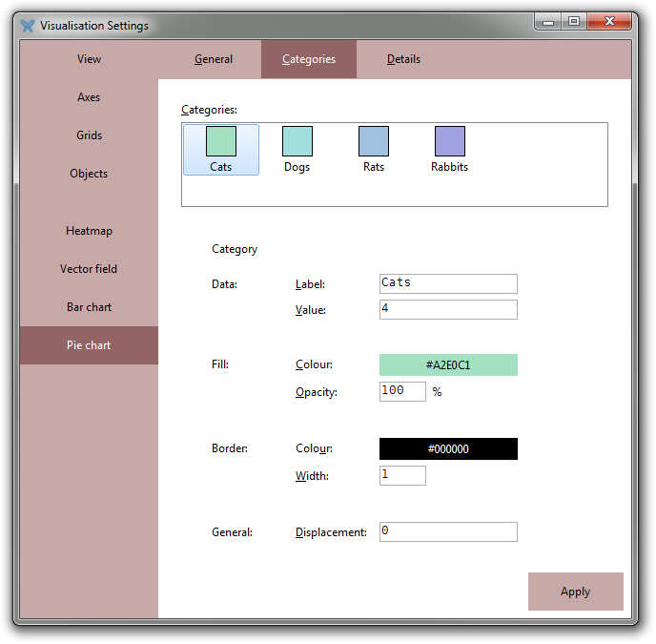Click the Categories tab
The height and width of the screenshot is (644, 656).
[309, 59]
